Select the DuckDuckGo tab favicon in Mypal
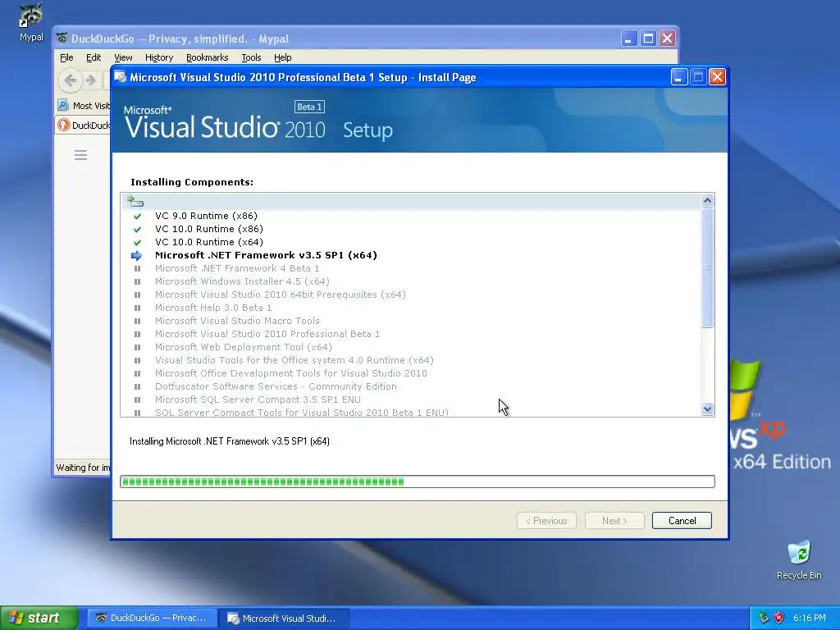Image resolution: width=840 pixels, height=630 pixels. point(64,125)
